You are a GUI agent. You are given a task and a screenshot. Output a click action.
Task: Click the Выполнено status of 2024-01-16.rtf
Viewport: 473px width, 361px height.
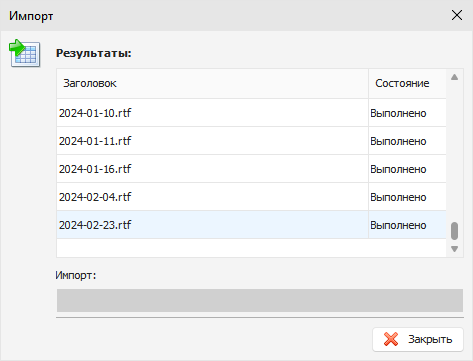[x=398, y=169]
